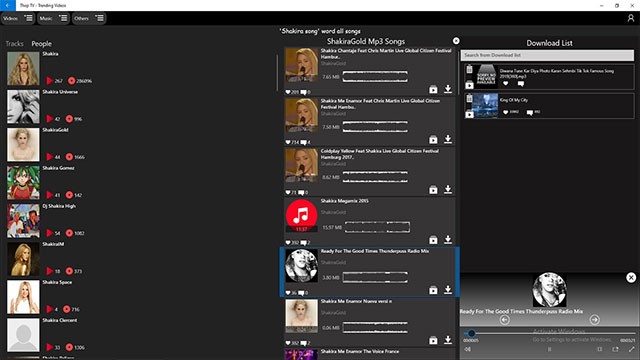Go back using the title bar arrow
Screen dimensions: 640x360
click(x=8, y=5)
